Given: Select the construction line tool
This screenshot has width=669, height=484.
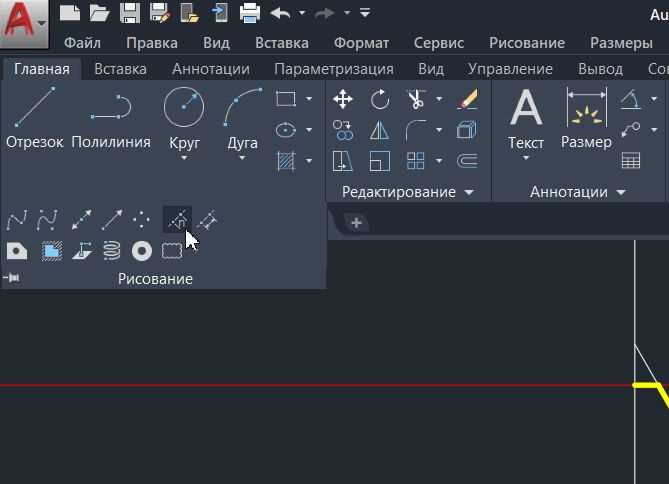Looking at the screenshot, I should pos(81,220).
